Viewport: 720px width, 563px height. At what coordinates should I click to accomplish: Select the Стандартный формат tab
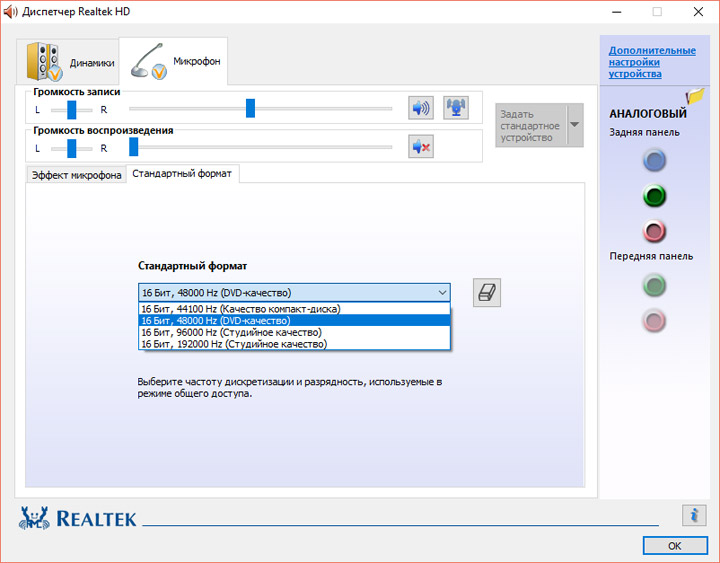tap(182, 174)
